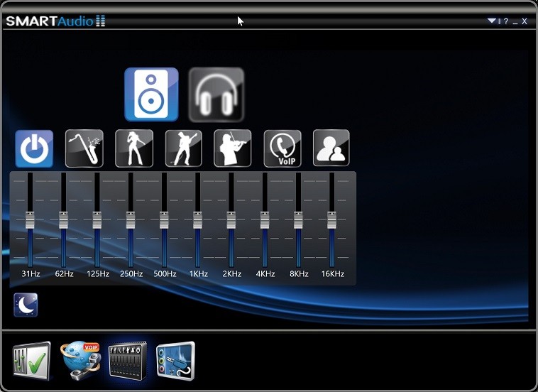Open the equalizer board page
The image size is (538, 392).
[128, 361]
